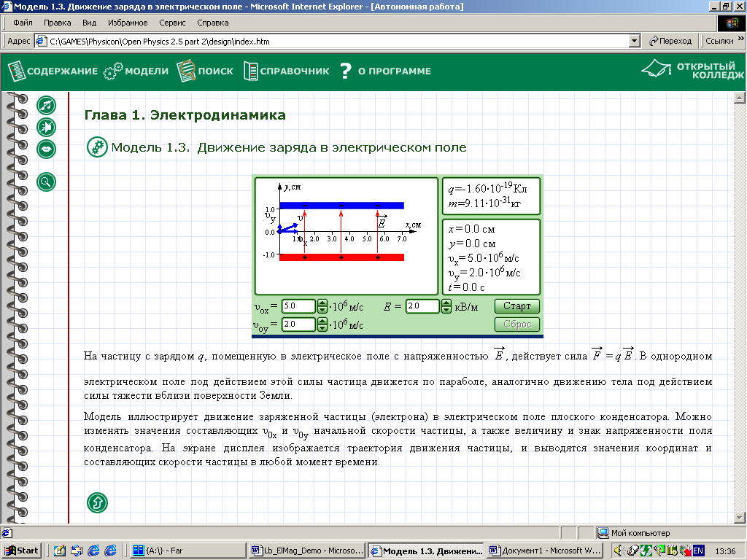Click the heading Глава 1. Электродинамика

coord(185,115)
